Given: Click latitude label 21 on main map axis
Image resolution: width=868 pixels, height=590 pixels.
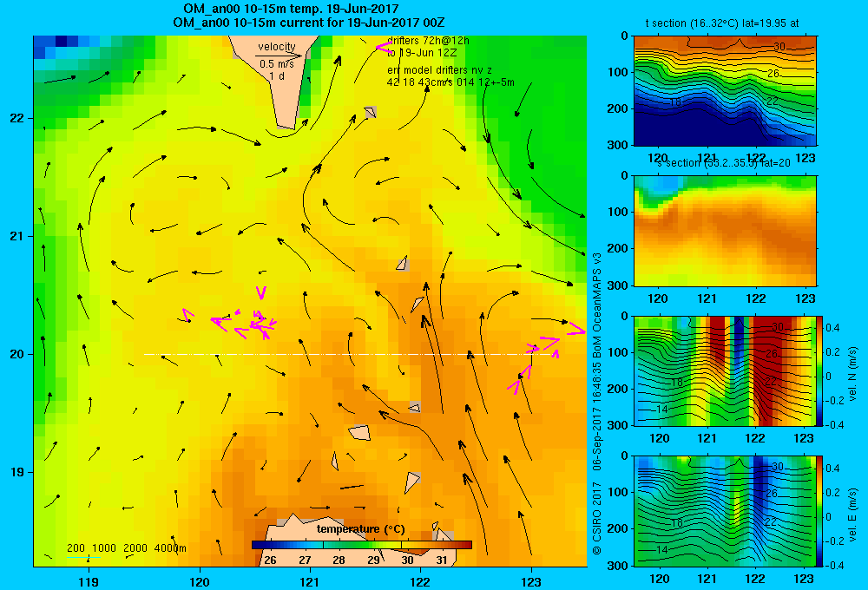Looking at the screenshot, I should click(16, 236).
